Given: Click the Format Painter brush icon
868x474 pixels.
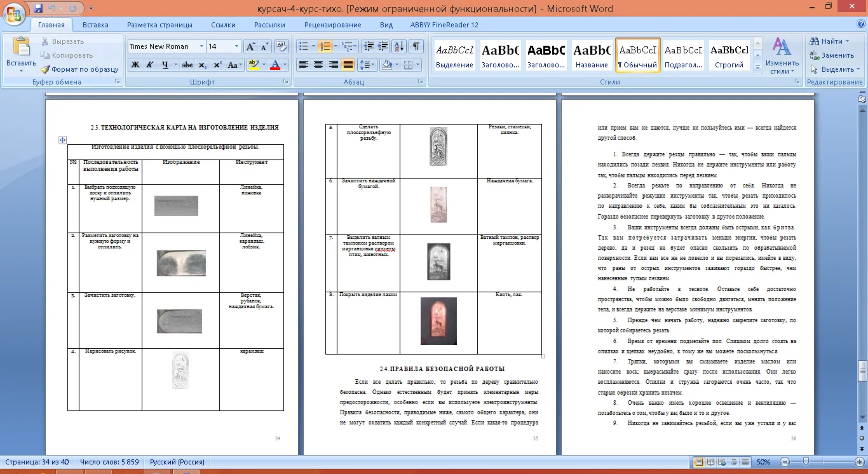Looking at the screenshot, I should [45, 69].
